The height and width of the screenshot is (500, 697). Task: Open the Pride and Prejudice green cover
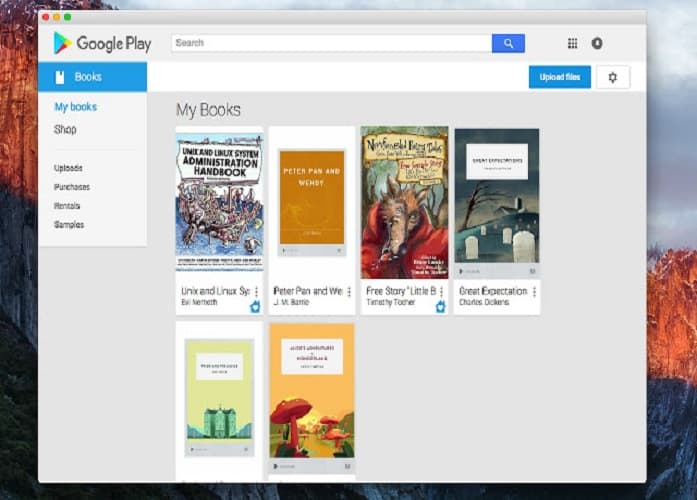click(220, 398)
